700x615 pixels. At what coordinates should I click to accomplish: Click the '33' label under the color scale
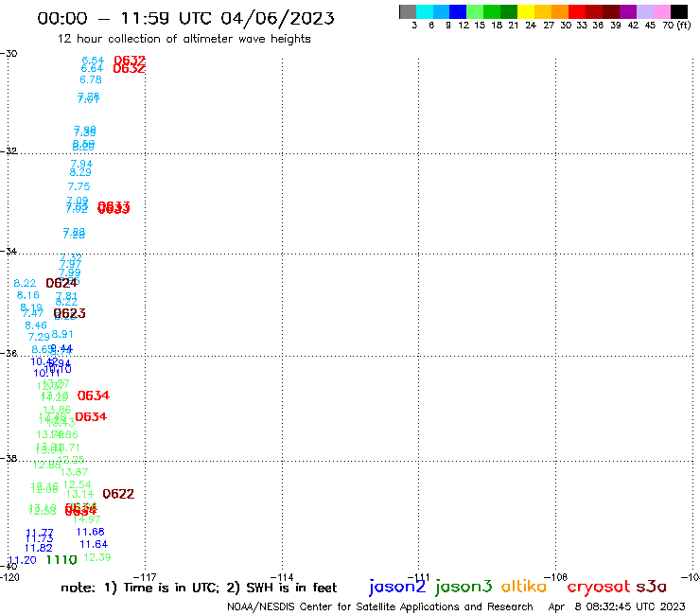coord(582,25)
